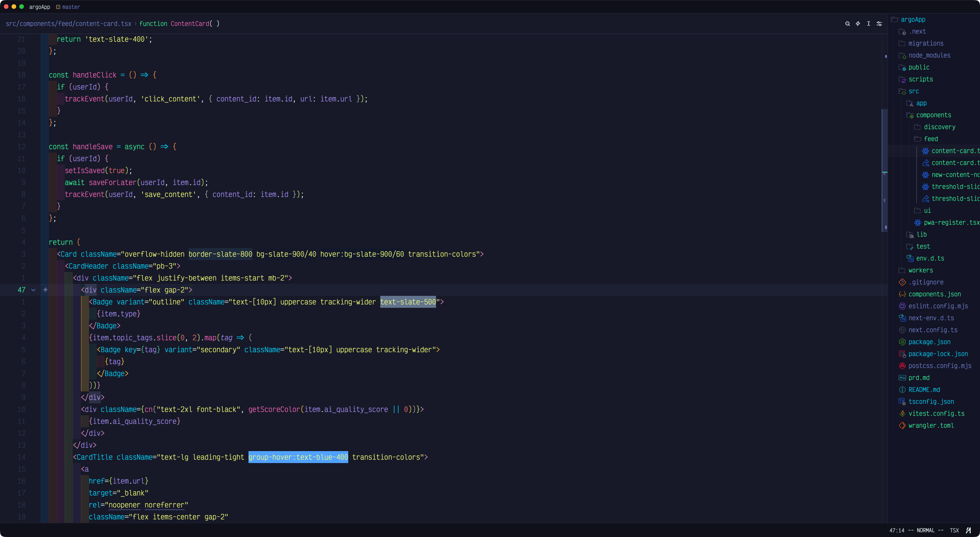Click the package.json node icon

902,342
